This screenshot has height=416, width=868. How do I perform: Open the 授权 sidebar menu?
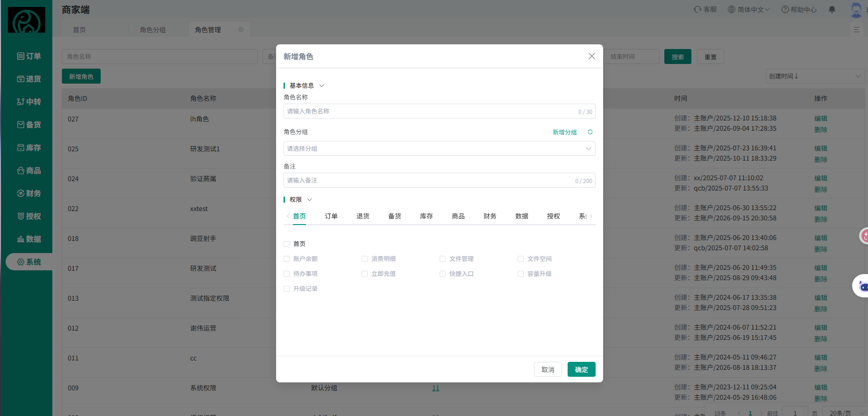[x=29, y=216]
